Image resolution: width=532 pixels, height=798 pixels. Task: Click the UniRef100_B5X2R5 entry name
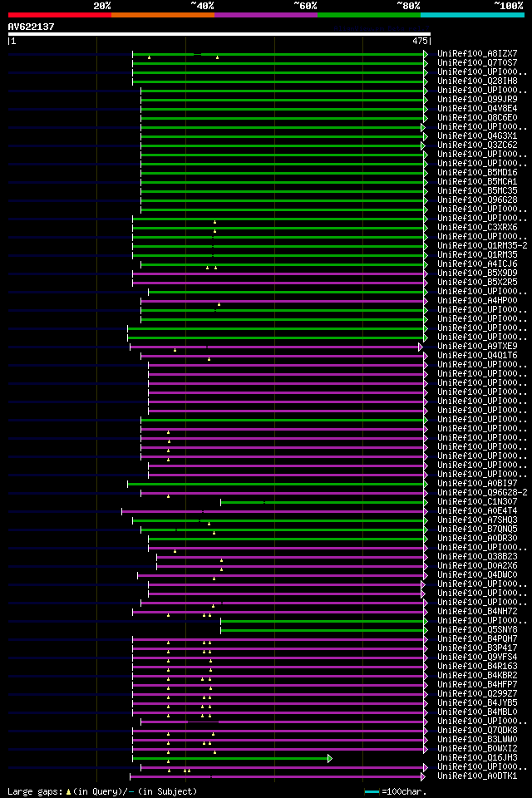tap(477, 283)
